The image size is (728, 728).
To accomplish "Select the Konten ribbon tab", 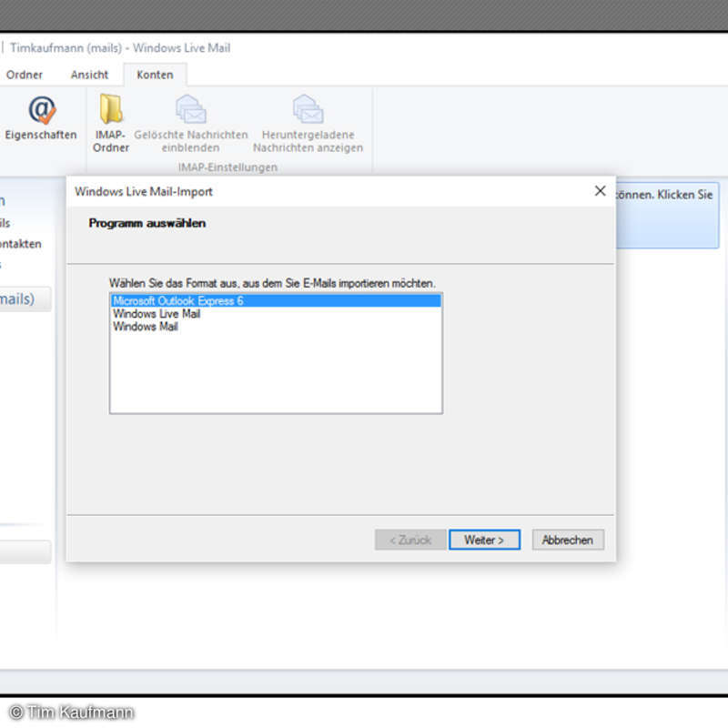I will [155, 75].
